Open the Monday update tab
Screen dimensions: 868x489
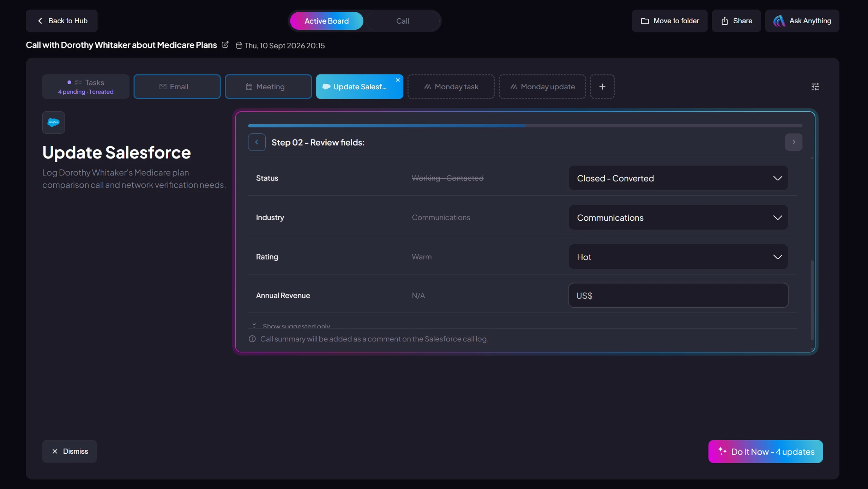[x=542, y=87]
